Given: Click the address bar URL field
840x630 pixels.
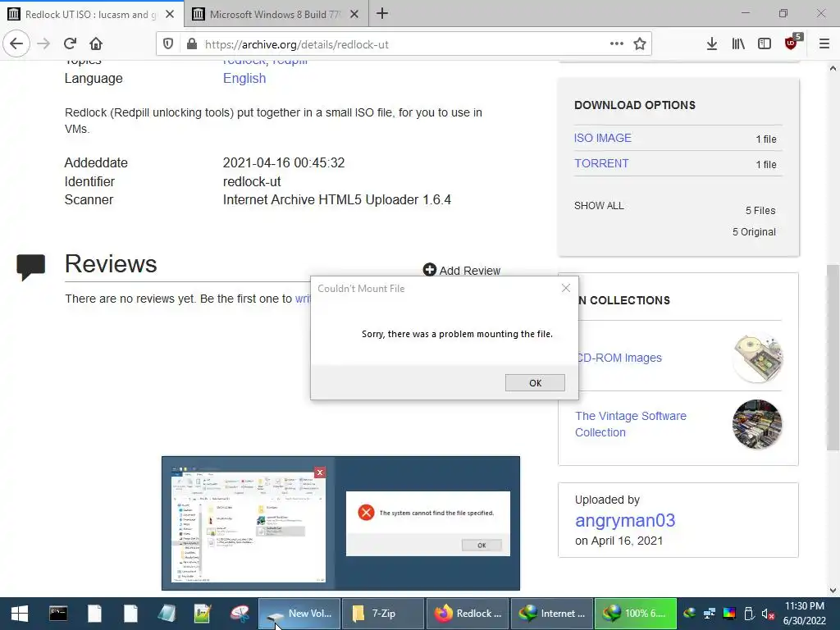Looking at the screenshot, I should [405, 44].
